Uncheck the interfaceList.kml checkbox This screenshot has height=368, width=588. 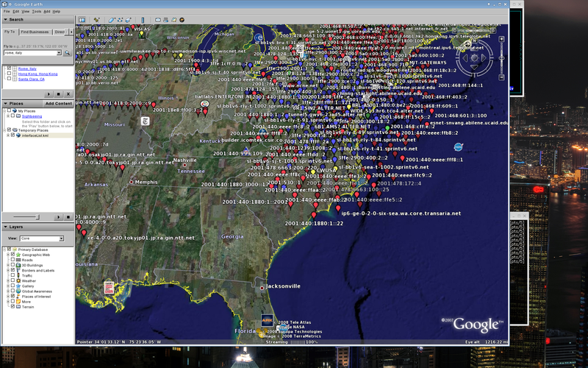click(12, 135)
